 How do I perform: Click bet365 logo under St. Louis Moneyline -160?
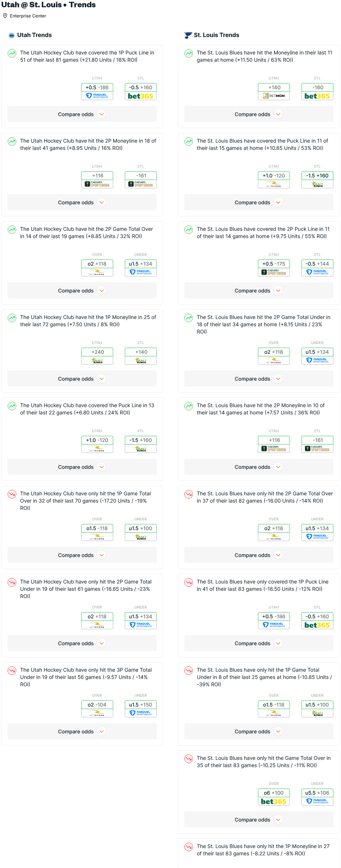(x=317, y=96)
